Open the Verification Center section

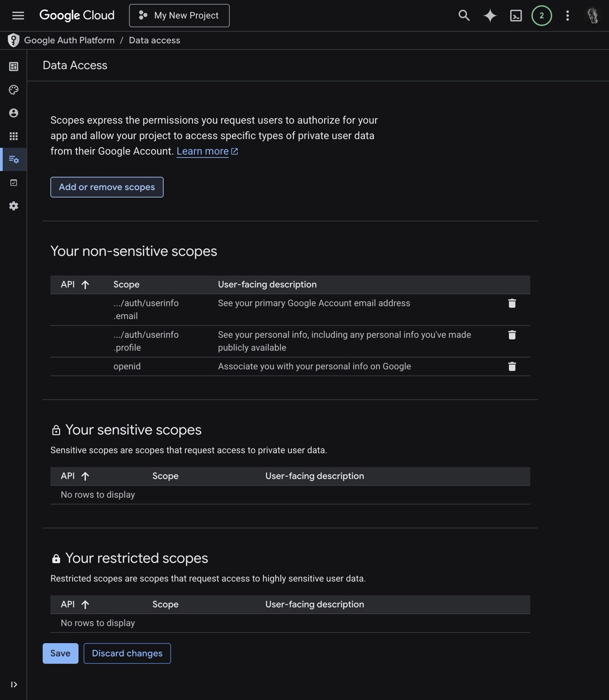(13, 182)
